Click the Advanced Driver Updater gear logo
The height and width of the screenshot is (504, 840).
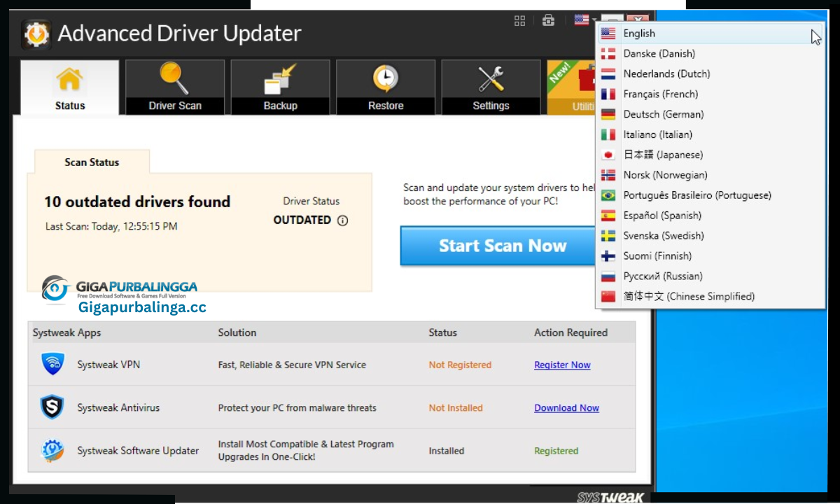36,34
